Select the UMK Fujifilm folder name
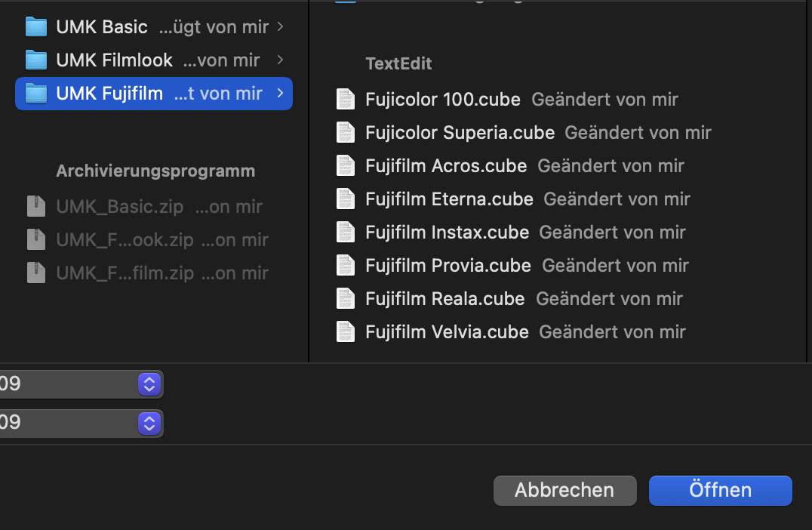This screenshot has width=812, height=530. [109, 94]
